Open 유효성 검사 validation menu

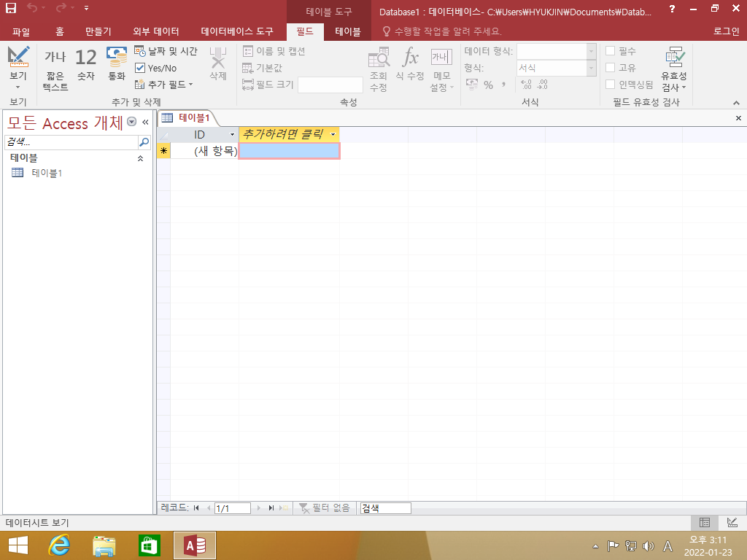click(x=673, y=69)
